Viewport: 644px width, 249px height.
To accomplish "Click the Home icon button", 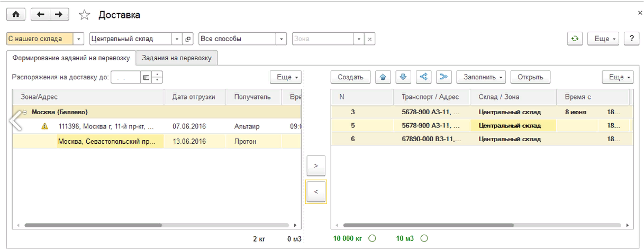I will 16,15.
